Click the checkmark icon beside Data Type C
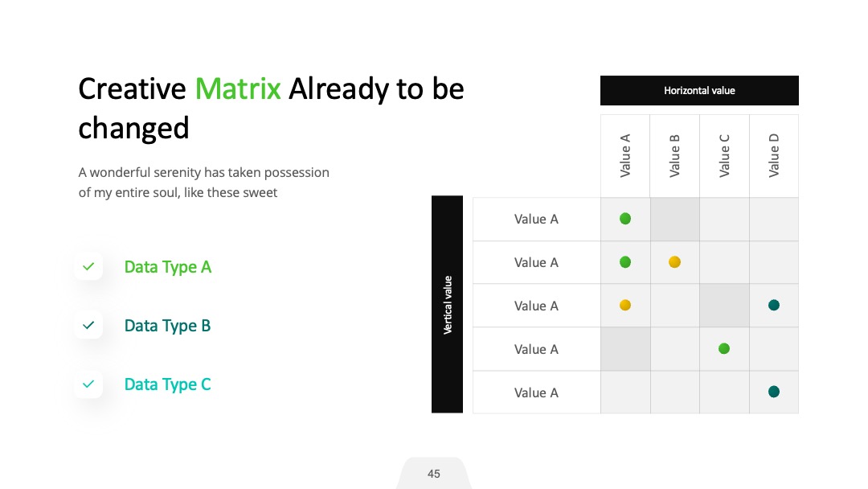Image resolution: width=868 pixels, height=489 pixels. 88,384
